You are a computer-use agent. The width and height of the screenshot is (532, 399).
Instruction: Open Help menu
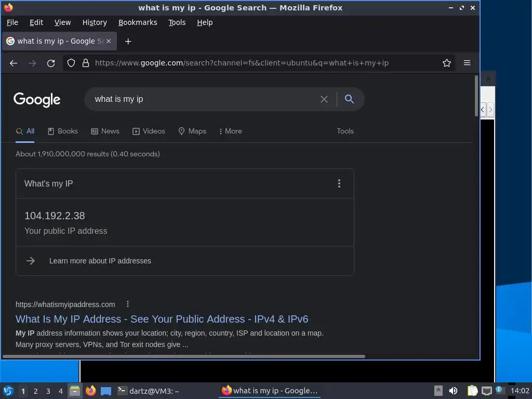click(205, 22)
